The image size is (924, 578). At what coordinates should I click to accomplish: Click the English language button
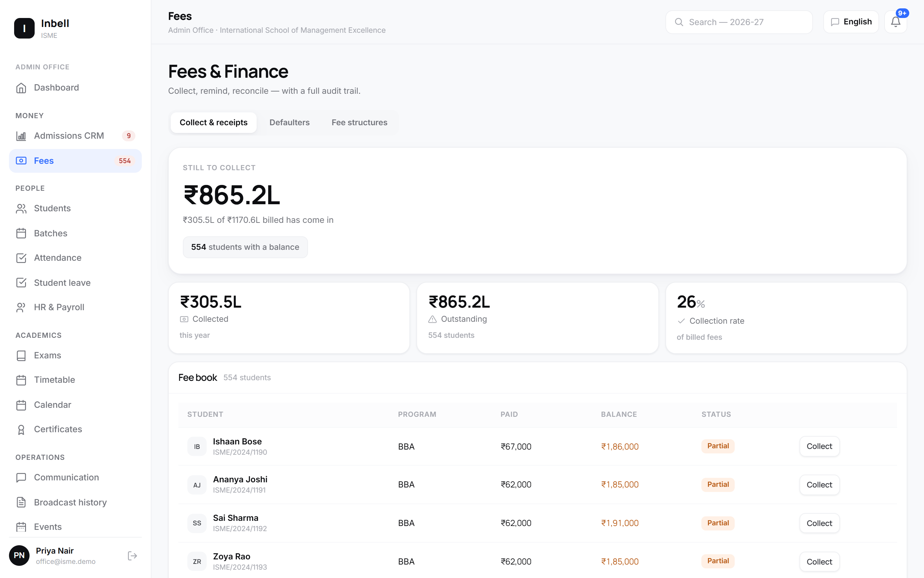coord(851,22)
